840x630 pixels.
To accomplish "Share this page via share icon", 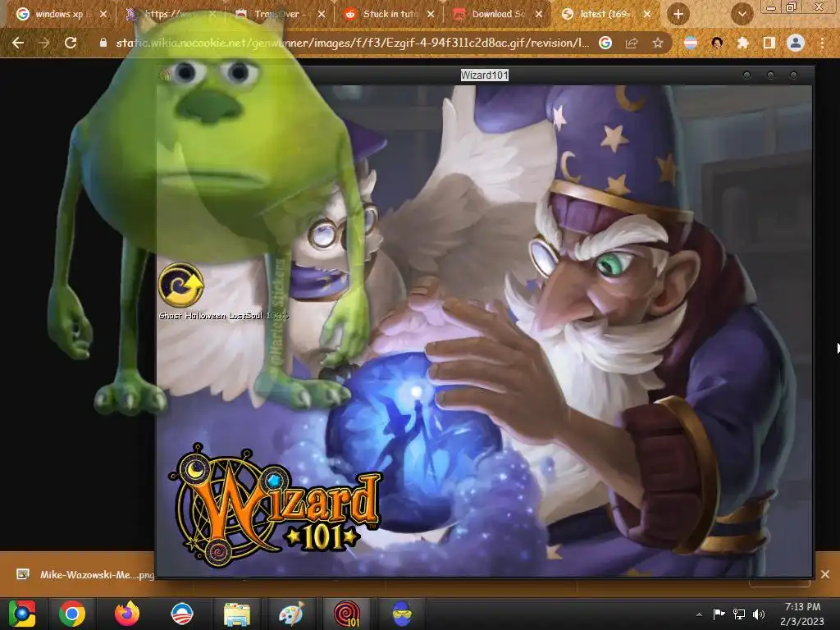I will tap(632, 43).
